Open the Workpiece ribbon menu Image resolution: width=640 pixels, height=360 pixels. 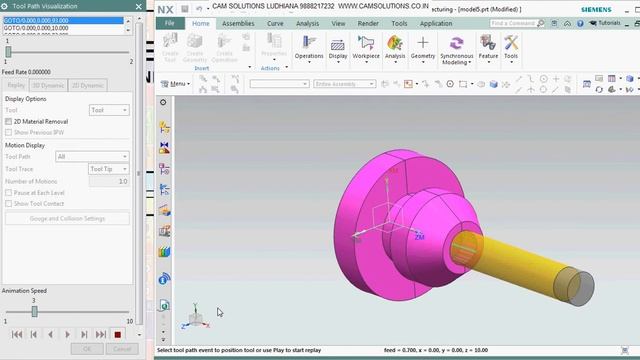coord(366,49)
